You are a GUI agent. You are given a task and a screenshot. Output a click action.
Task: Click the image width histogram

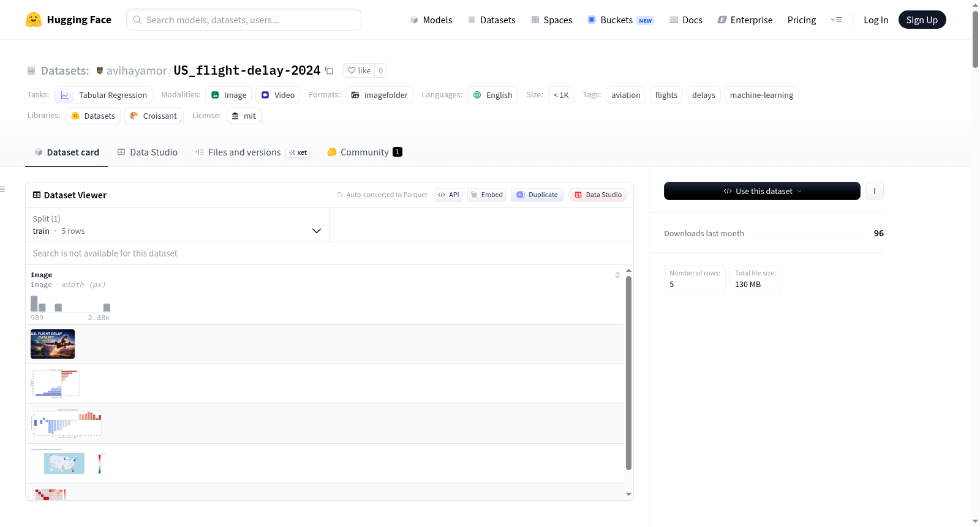point(70,304)
